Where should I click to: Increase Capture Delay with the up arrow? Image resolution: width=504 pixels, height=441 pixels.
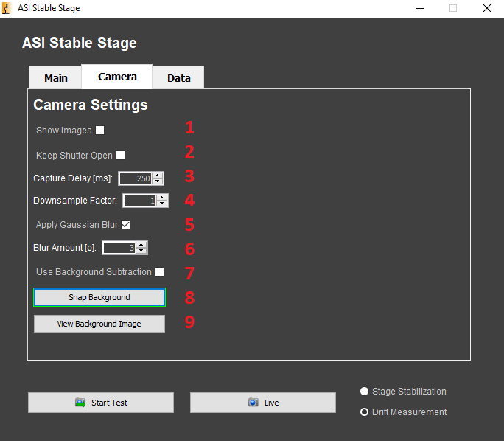(x=158, y=175)
